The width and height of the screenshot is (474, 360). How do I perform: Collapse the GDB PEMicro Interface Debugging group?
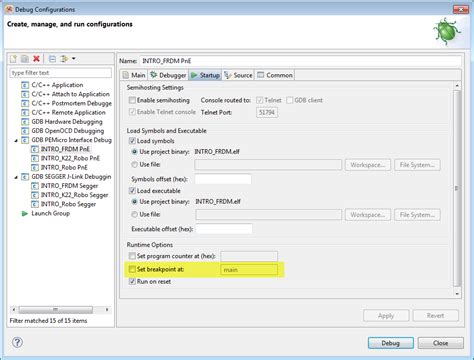16,140
